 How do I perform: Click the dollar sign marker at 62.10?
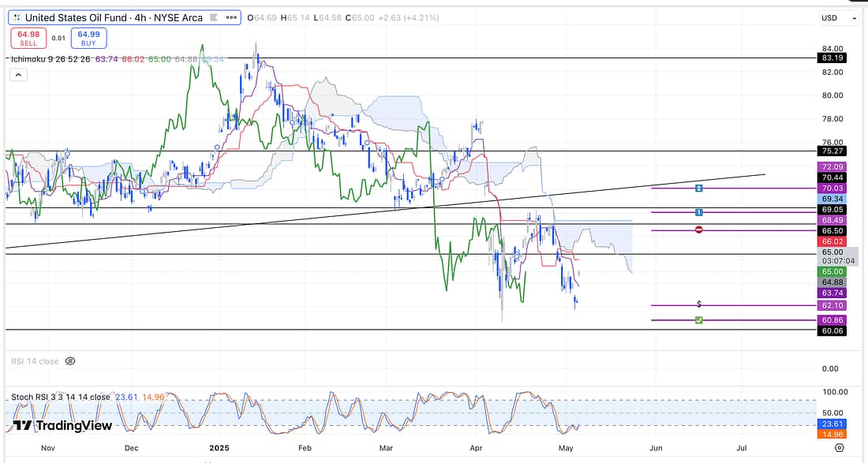699,304
